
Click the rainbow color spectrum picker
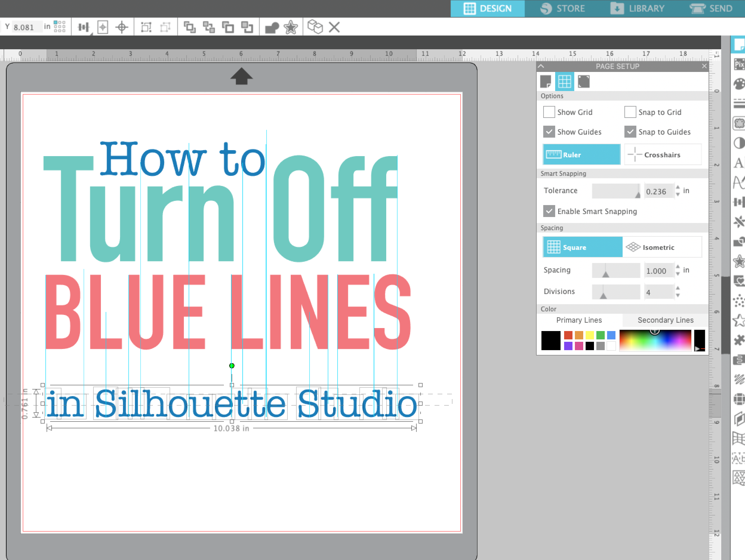[655, 340]
